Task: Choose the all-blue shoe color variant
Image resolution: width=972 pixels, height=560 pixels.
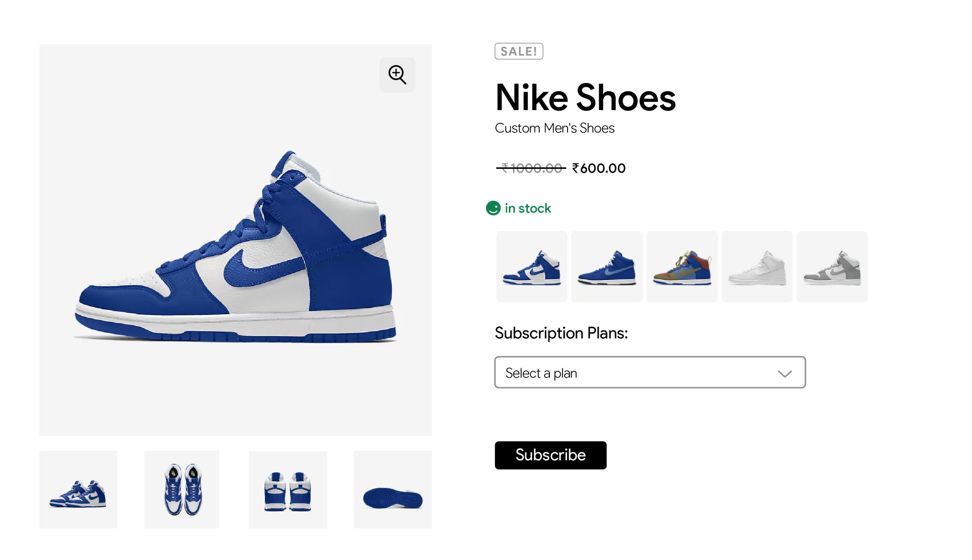Action: [606, 267]
